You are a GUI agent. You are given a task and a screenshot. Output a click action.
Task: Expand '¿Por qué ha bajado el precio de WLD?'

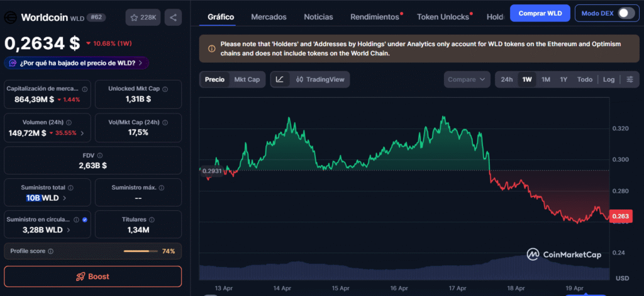tap(77, 63)
